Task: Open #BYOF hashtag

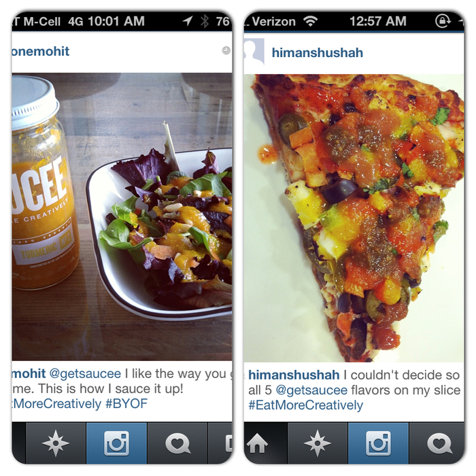Action: point(126,404)
